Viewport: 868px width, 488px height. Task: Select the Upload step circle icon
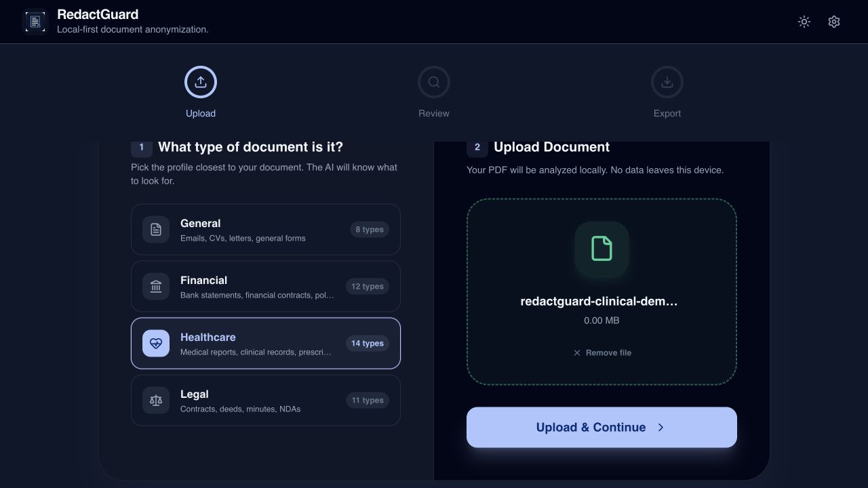pyautogui.click(x=201, y=82)
